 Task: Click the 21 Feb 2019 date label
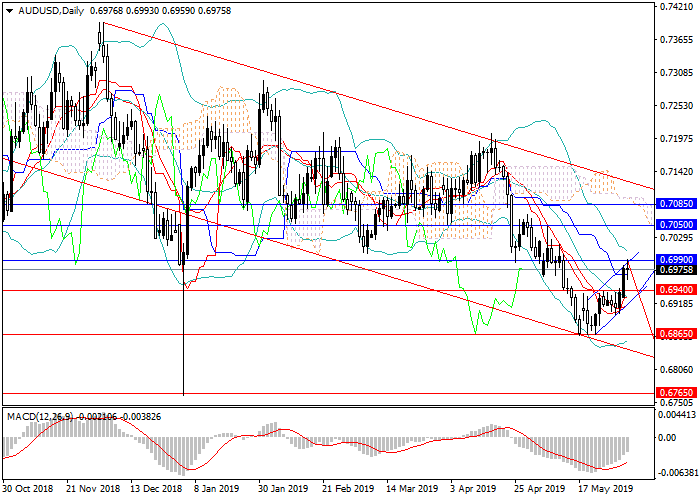click(x=346, y=491)
